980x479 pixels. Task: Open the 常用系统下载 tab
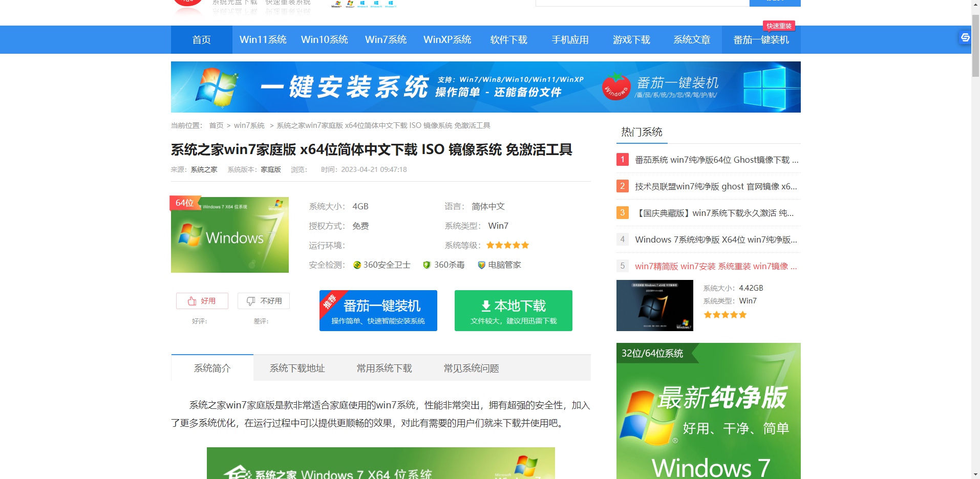[x=385, y=368]
